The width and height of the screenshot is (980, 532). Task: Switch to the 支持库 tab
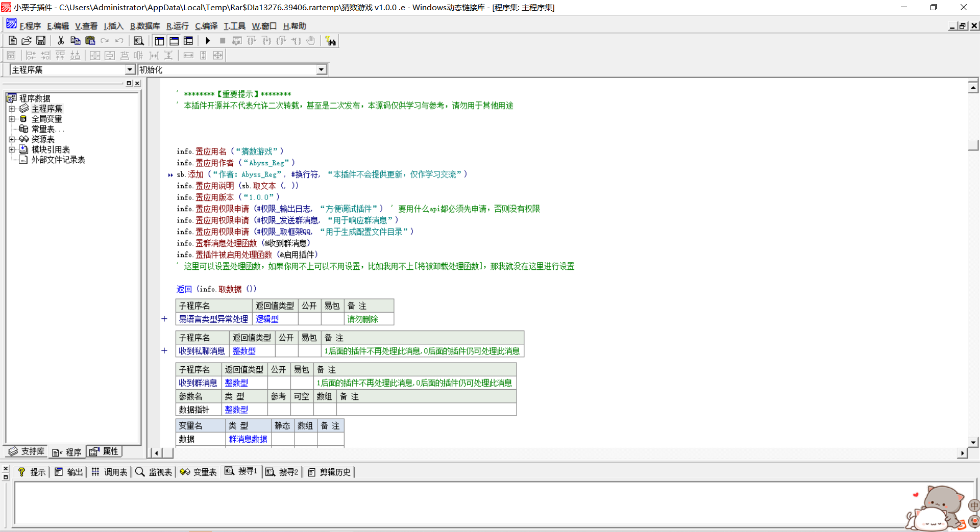point(27,451)
